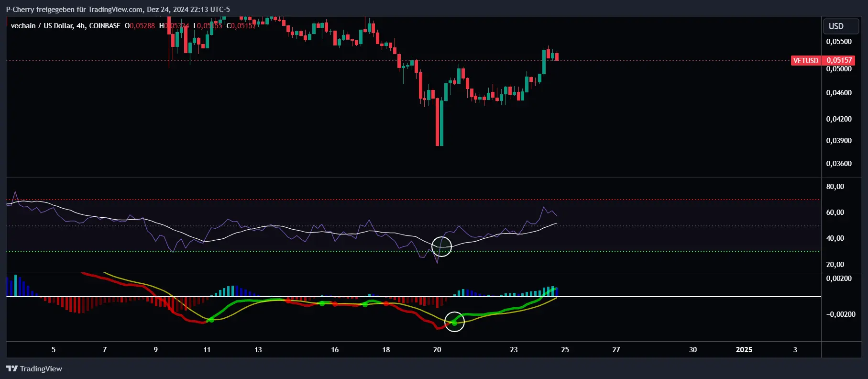
Task: Click date 23 on the time axis
Action: pyautogui.click(x=514, y=350)
